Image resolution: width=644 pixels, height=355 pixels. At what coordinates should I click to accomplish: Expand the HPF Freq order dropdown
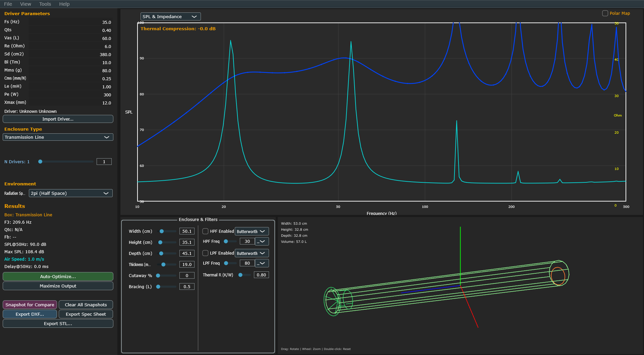click(262, 241)
